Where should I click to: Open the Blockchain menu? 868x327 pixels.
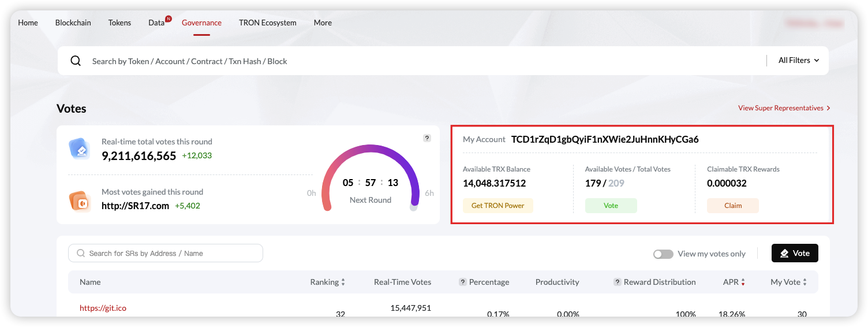(73, 23)
